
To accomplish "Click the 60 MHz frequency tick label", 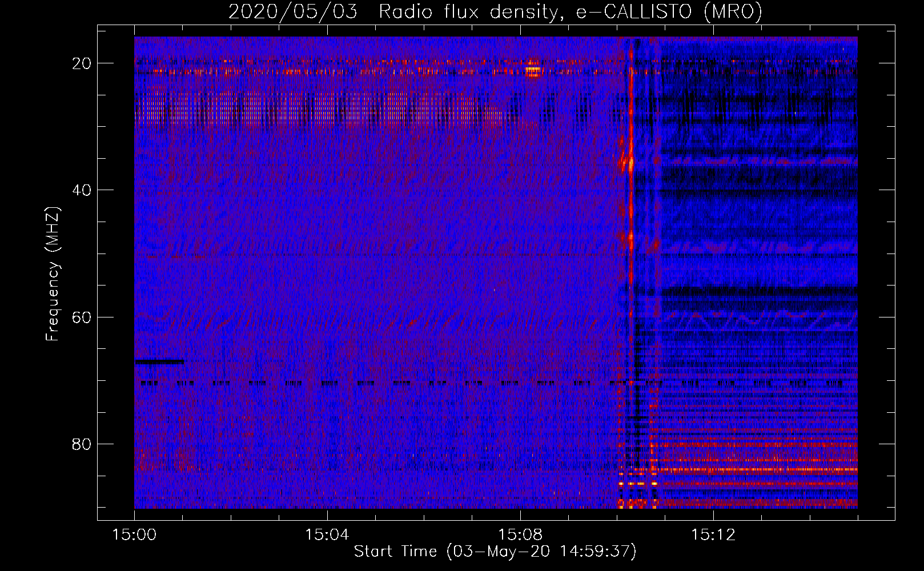I will (x=82, y=317).
